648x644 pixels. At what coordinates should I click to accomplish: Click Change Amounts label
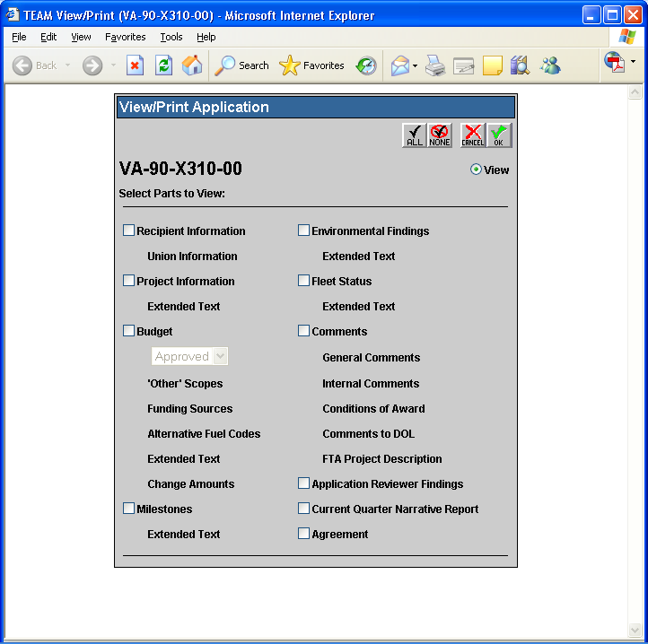[191, 483]
